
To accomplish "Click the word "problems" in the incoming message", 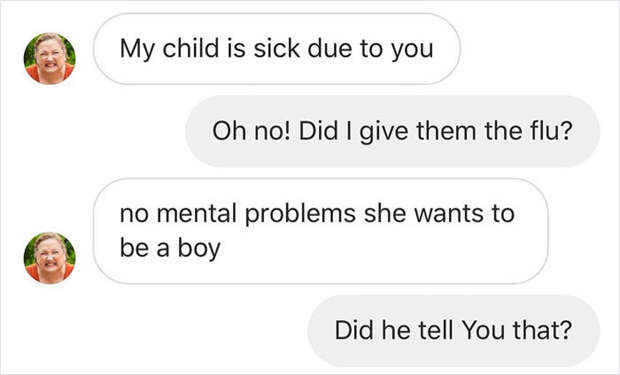I will point(301,214).
